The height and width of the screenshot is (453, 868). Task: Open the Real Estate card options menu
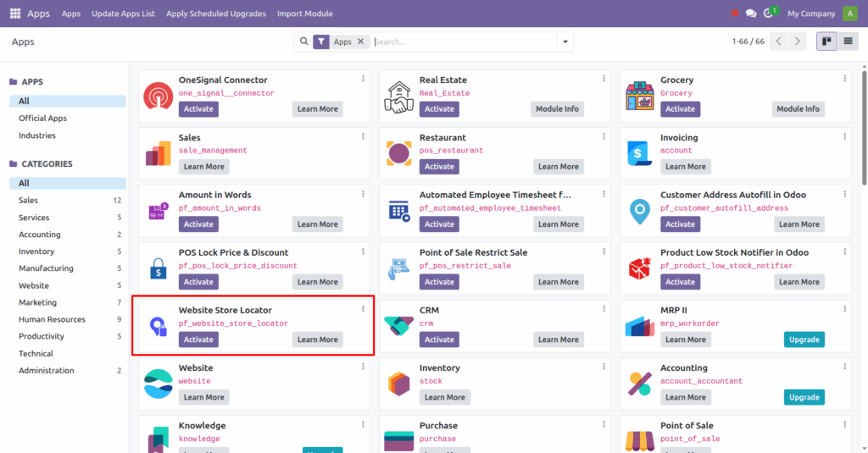[x=604, y=79]
